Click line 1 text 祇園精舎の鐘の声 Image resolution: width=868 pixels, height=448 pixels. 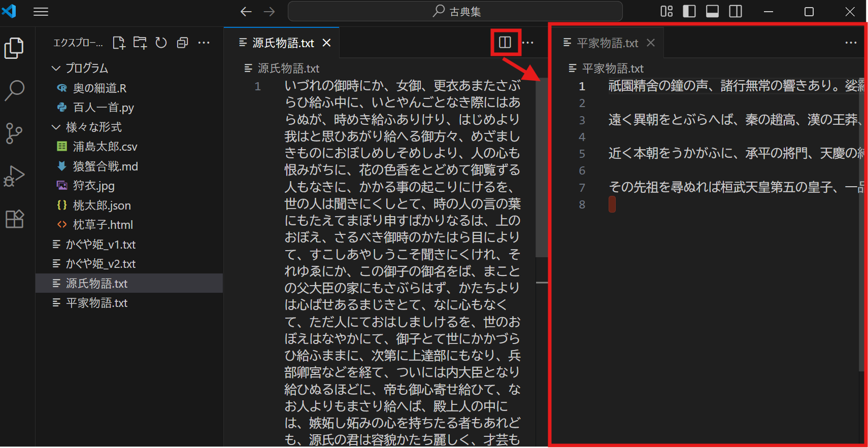[658, 86]
